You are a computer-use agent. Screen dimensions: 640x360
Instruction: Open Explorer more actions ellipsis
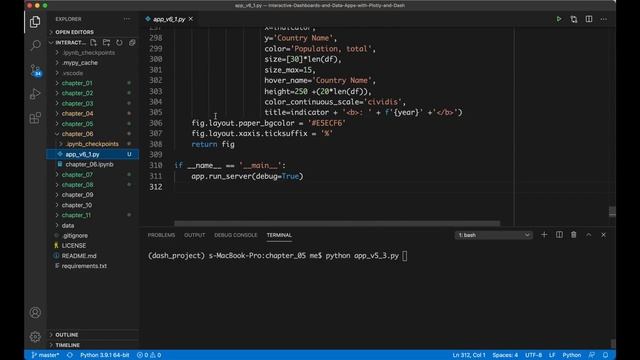click(x=127, y=19)
